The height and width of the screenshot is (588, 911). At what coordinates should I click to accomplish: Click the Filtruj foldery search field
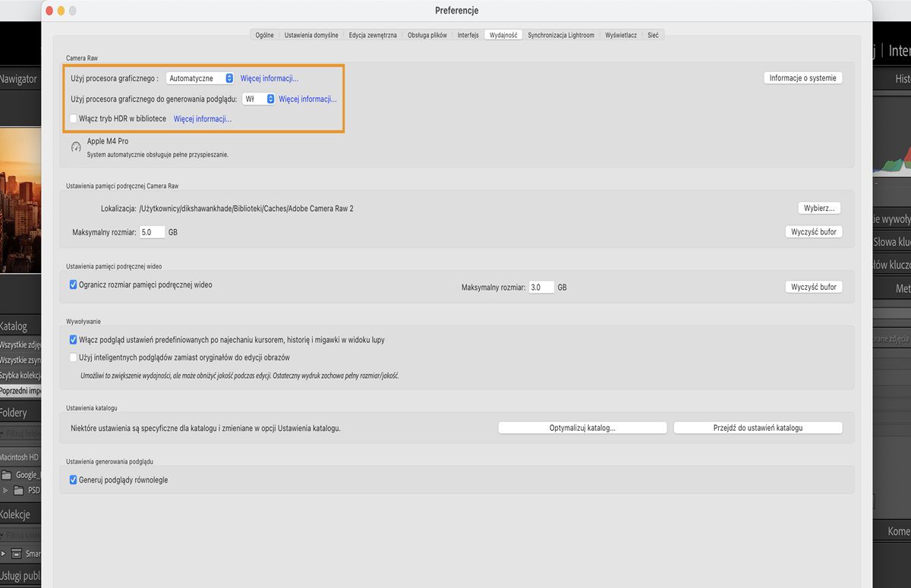tap(20, 434)
